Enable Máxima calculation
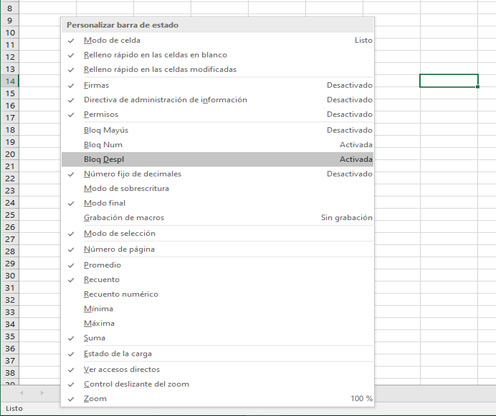 tap(218, 324)
